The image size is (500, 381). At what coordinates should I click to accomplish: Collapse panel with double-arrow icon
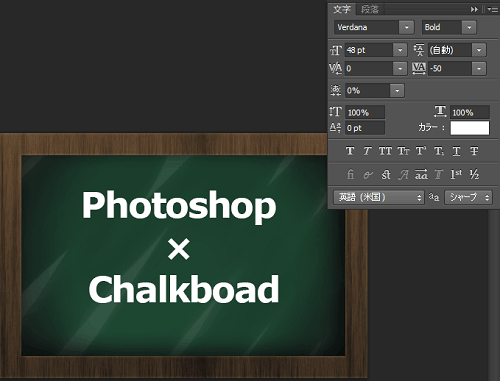474,10
